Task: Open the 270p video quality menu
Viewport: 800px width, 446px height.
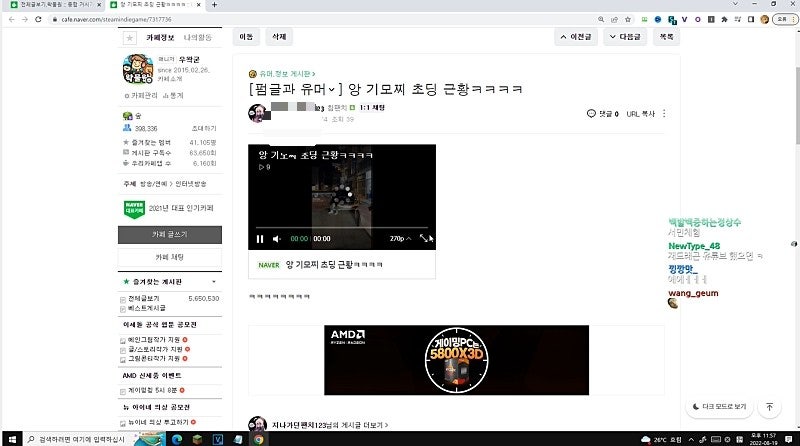Action: click(x=399, y=239)
